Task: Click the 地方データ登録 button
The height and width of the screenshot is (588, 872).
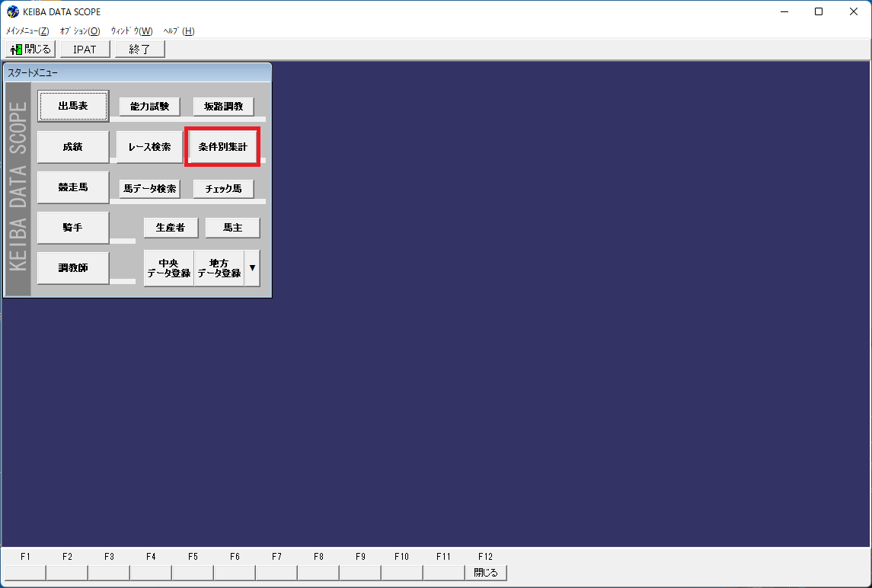Action: pyautogui.click(x=219, y=268)
